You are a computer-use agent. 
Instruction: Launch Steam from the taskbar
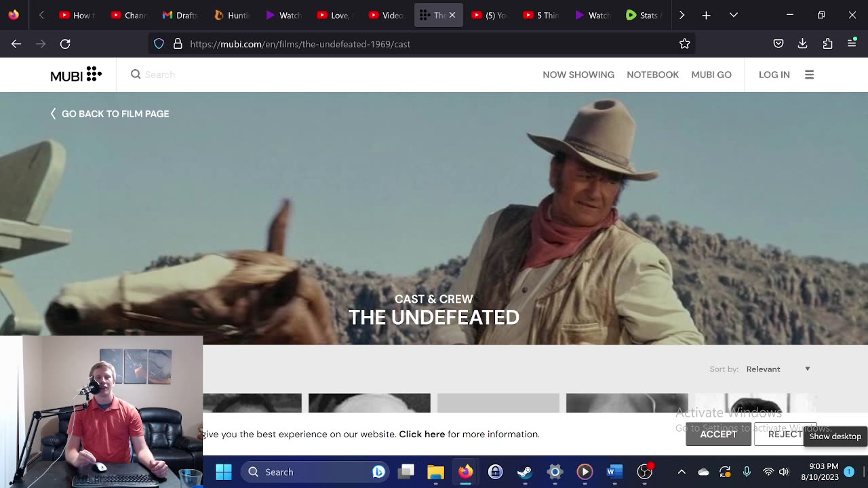point(525,472)
